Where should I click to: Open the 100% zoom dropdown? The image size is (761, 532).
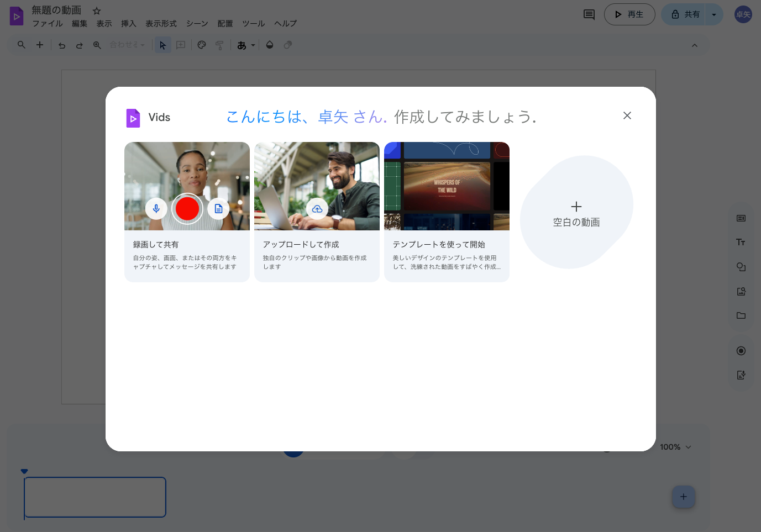pos(675,446)
